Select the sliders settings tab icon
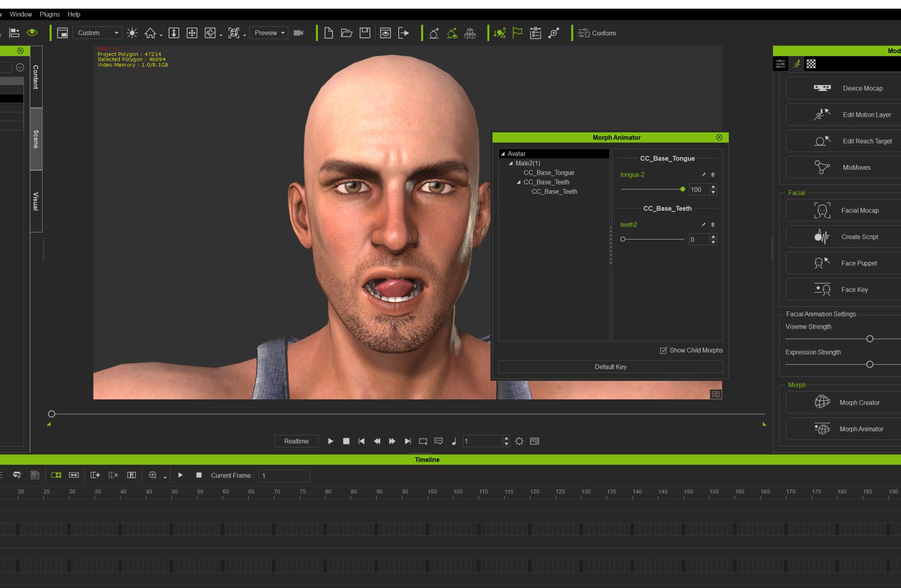This screenshot has height=588, width=901. coord(780,64)
